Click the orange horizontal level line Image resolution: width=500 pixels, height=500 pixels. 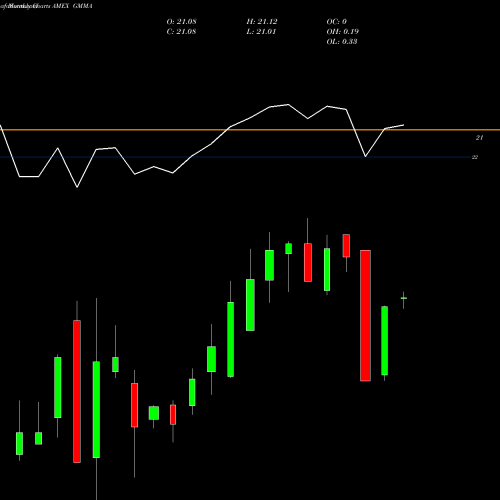(x=250, y=130)
